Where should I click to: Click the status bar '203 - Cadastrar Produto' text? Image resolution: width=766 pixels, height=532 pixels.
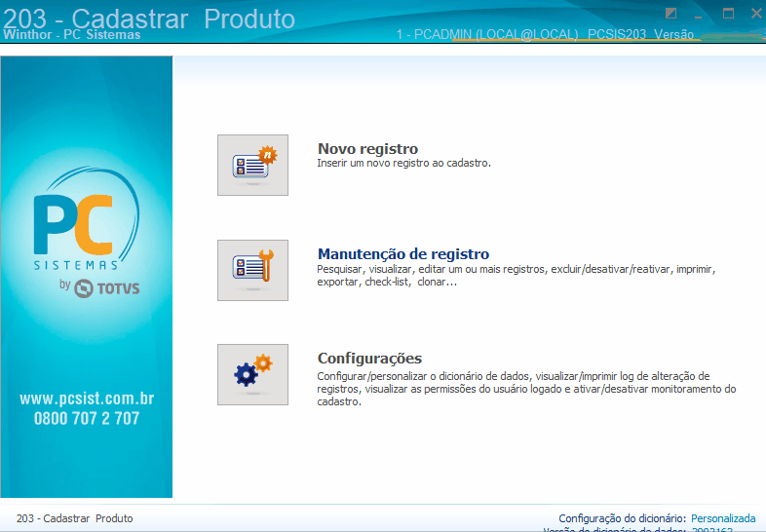pyautogui.click(x=75, y=518)
